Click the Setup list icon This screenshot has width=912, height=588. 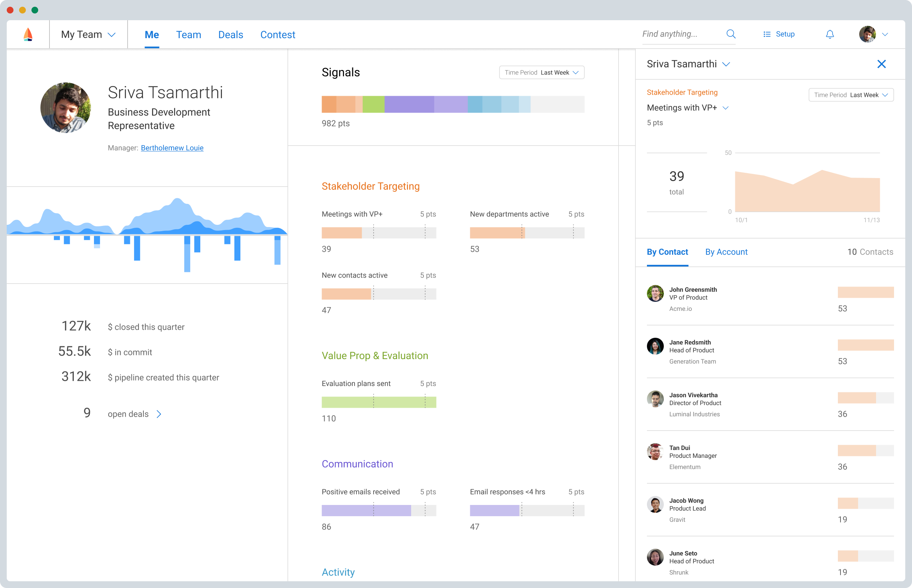[x=766, y=34]
